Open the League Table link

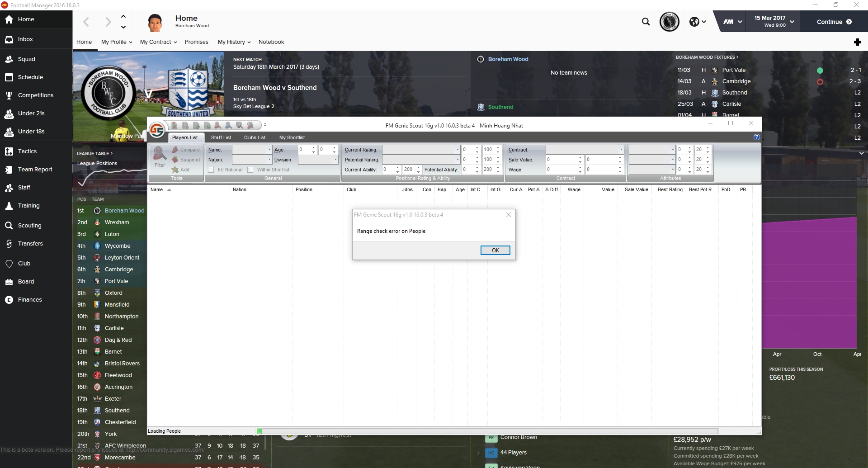click(95, 154)
